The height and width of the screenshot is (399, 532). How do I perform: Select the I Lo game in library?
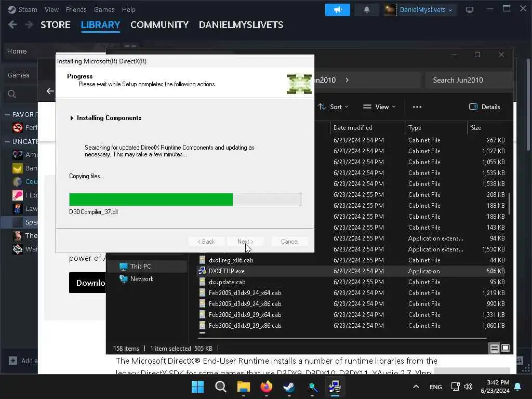(25, 195)
